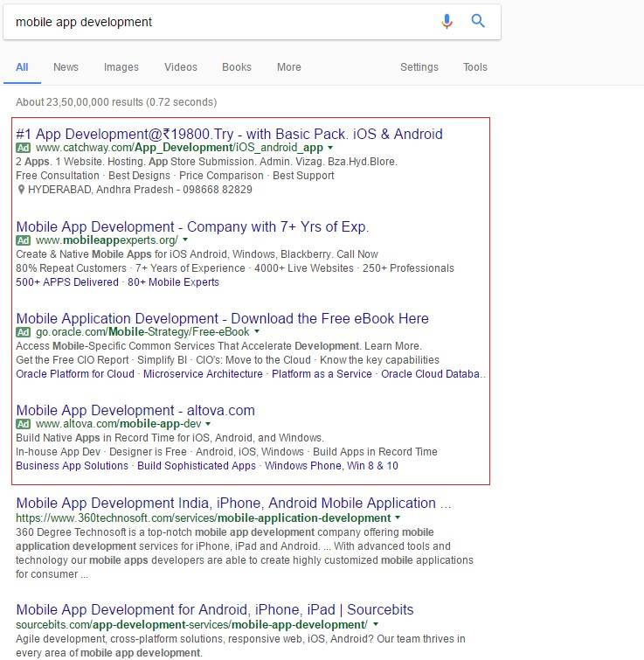Click the 'Microservice Architecture' sitelink

pyautogui.click(x=203, y=374)
